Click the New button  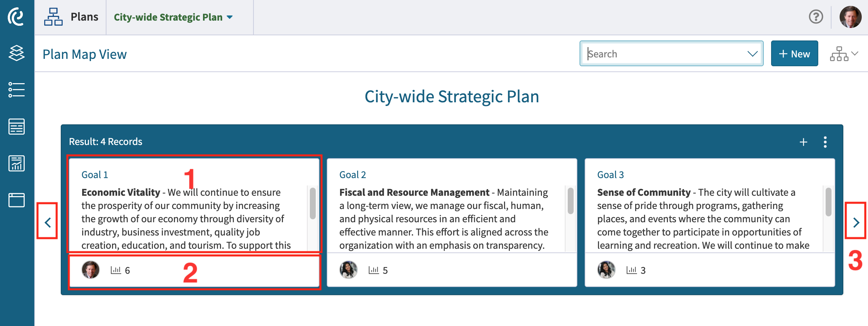click(794, 54)
